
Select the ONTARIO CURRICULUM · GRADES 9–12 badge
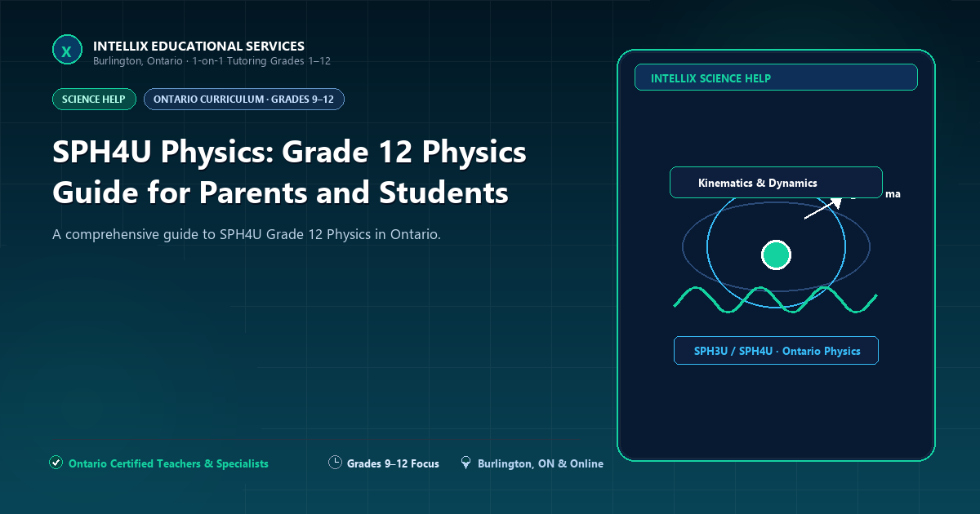coord(244,100)
